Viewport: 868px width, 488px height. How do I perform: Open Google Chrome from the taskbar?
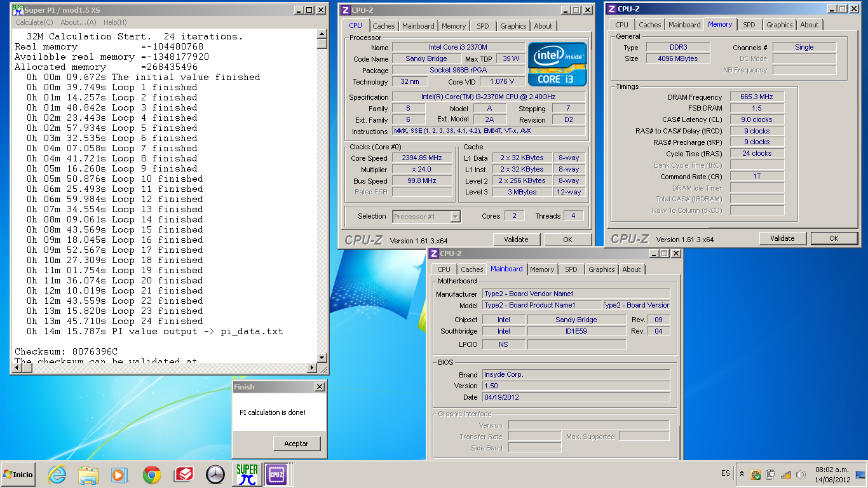tap(152, 474)
